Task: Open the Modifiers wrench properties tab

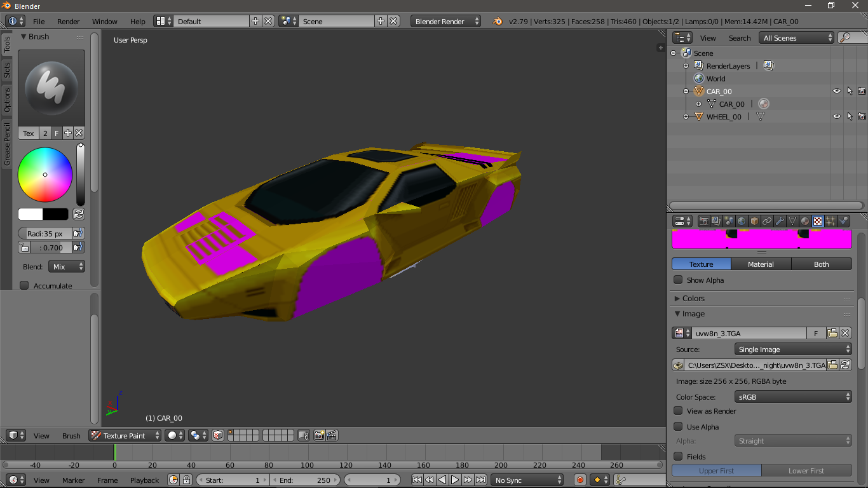Action: (780, 221)
